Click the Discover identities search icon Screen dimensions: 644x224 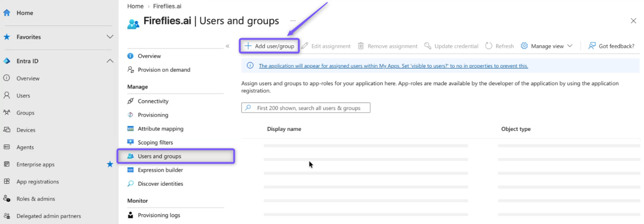pyautogui.click(x=131, y=183)
